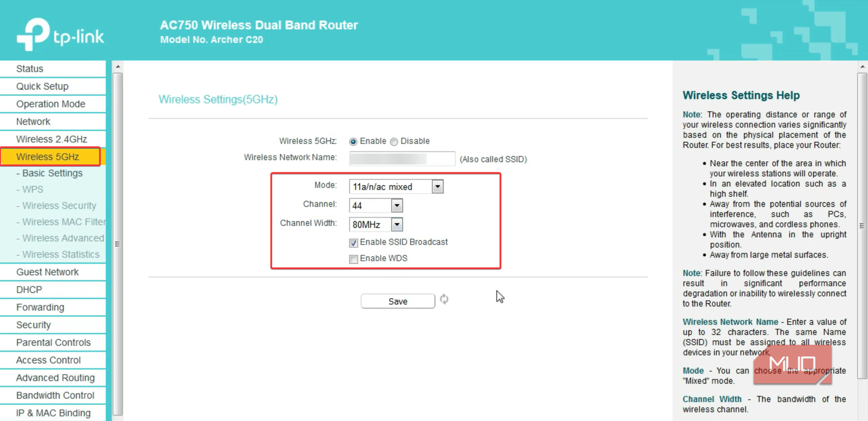Open the Mode dropdown
The image size is (868, 421).
pos(396,187)
